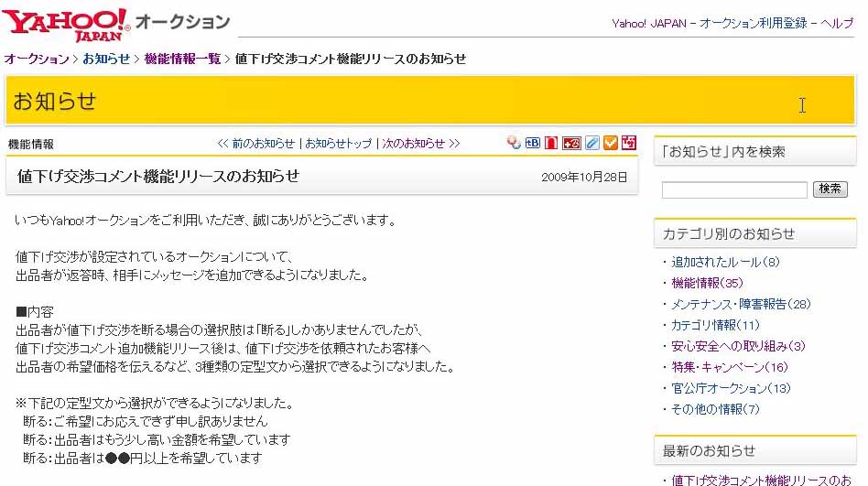Click the line 断る：ご希望にお応えできず申し訳ありません
Image resolution: width=868 pixels, height=486 pixels.
[145, 421]
